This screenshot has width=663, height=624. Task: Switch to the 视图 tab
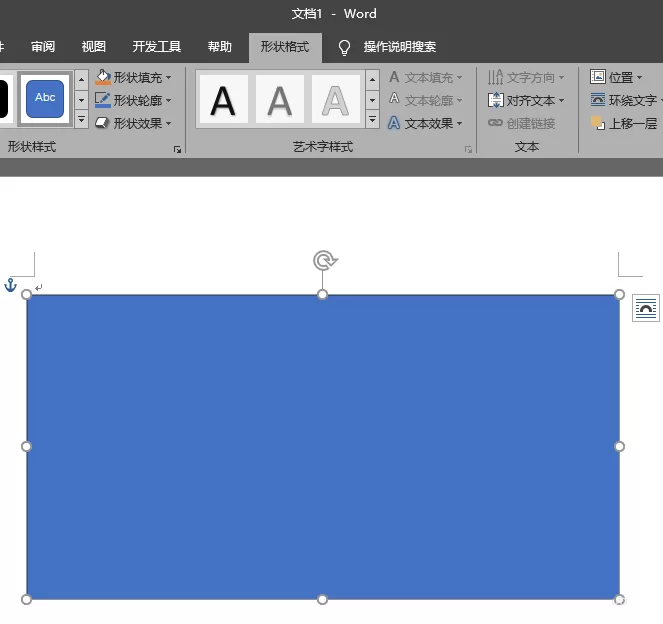(x=93, y=47)
